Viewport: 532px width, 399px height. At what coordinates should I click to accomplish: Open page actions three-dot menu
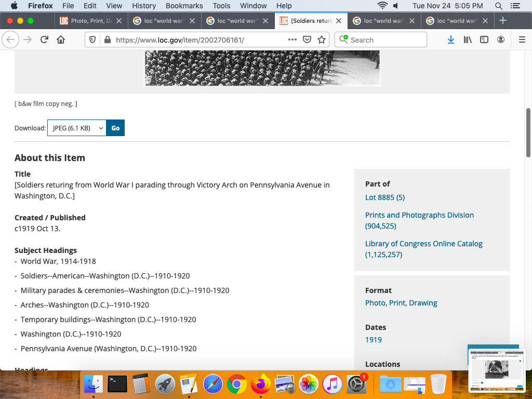(292, 40)
